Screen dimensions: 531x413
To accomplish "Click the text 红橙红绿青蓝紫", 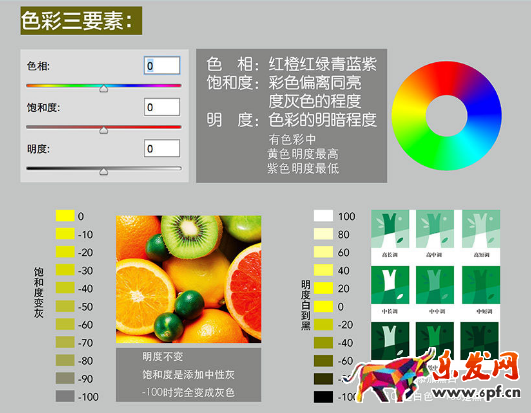I will pyautogui.click(x=323, y=64).
